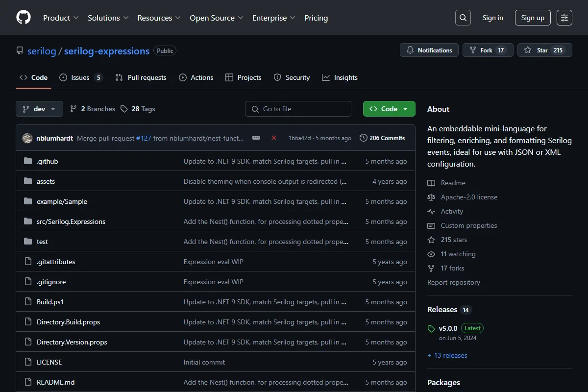Screen dimensions: 588x392
Task: Open the 206 Commits history link
Action: point(382,138)
